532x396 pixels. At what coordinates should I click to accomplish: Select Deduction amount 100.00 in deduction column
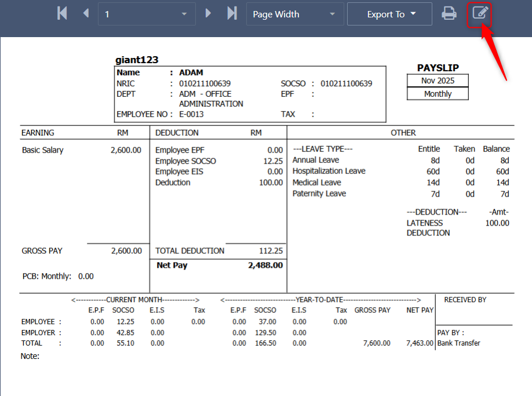(x=271, y=183)
